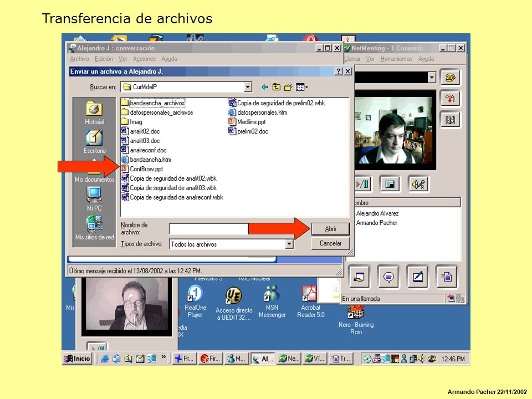Open the NetMeeting chat button
Screen dimensions: 532x399
point(388,277)
